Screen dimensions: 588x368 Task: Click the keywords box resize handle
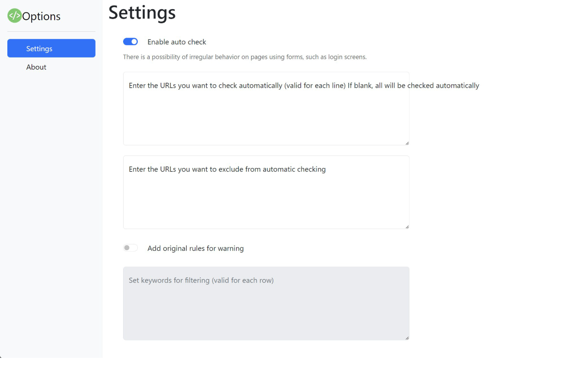pyautogui.click(x=407, y=338)
